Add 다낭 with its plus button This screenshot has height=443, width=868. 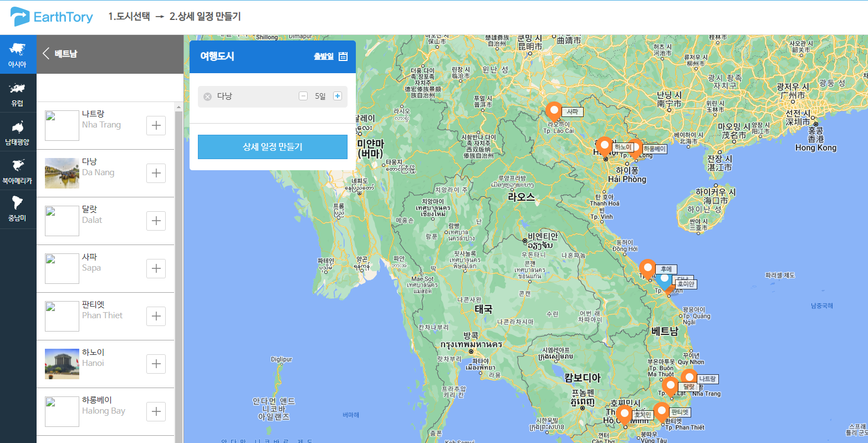[156, 173]
